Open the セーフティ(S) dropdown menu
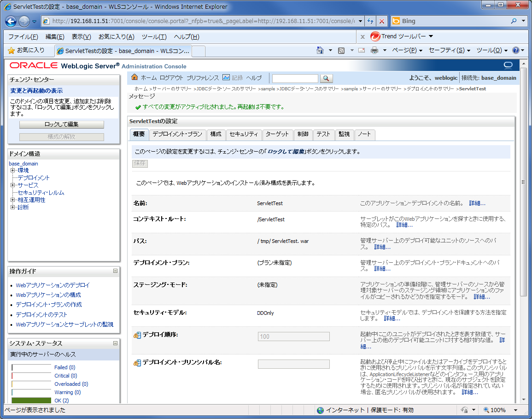 [450, 50]
